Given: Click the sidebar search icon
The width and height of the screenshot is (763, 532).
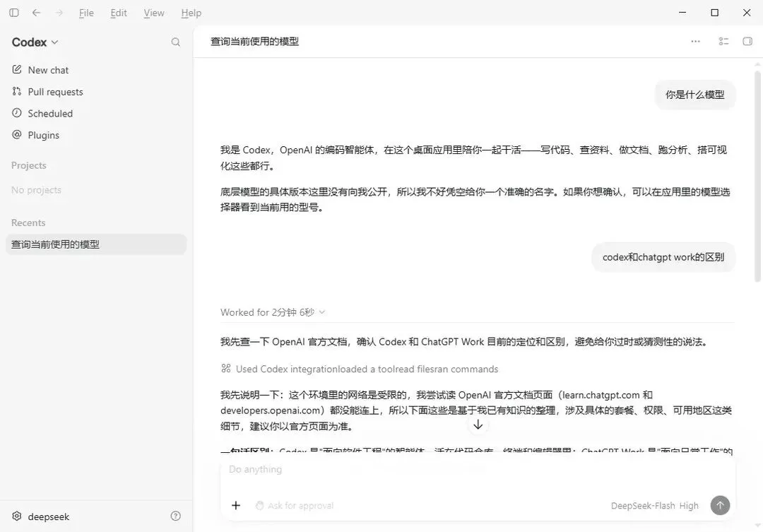Looking at the screenshot, I should click(x=176, y=42).
